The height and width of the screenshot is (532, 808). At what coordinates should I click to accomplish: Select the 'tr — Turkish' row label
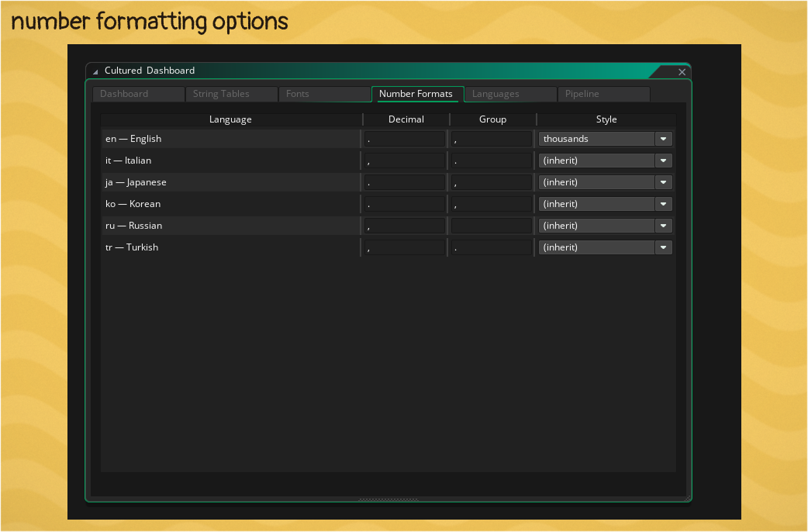coord(132,247)
